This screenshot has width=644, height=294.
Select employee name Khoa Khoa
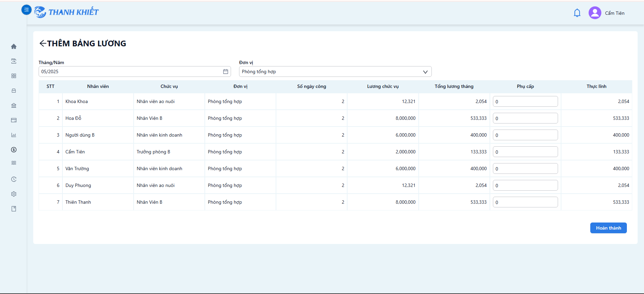[x=77, y=101]
